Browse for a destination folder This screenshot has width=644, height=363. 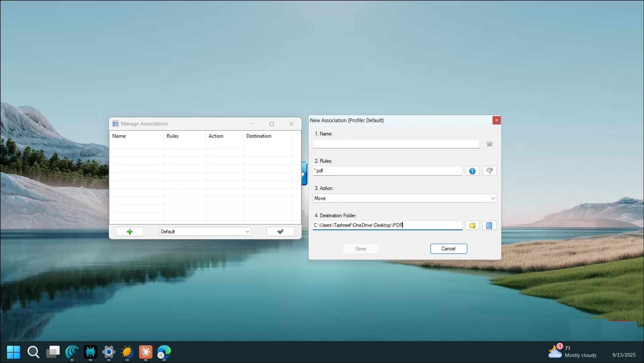point(472,225)
